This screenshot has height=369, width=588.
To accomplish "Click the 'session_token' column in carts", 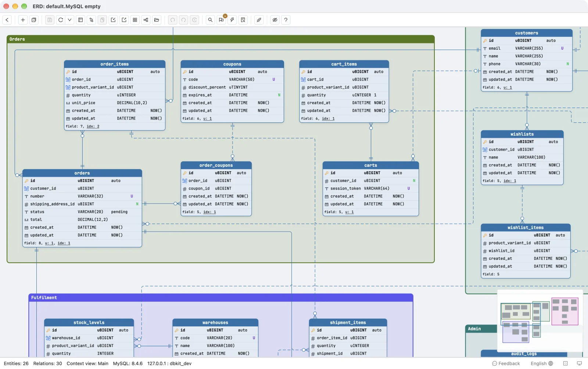I will [x=371, y=189].
